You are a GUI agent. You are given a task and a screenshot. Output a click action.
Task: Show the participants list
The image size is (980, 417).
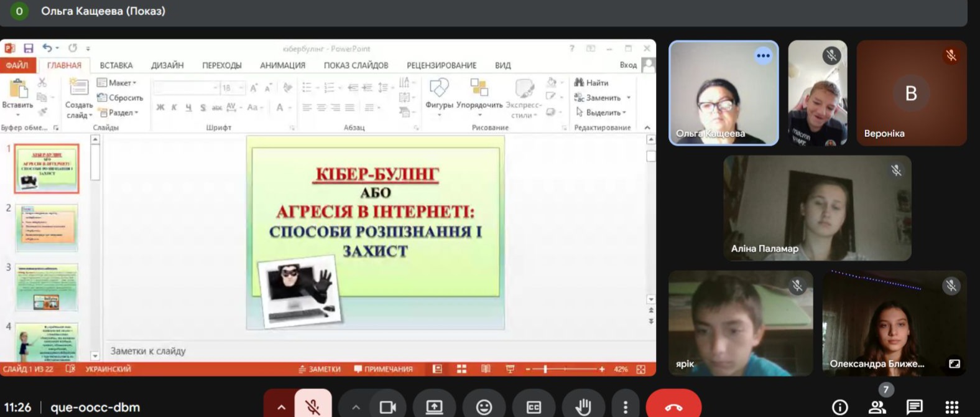pos(877,407)
